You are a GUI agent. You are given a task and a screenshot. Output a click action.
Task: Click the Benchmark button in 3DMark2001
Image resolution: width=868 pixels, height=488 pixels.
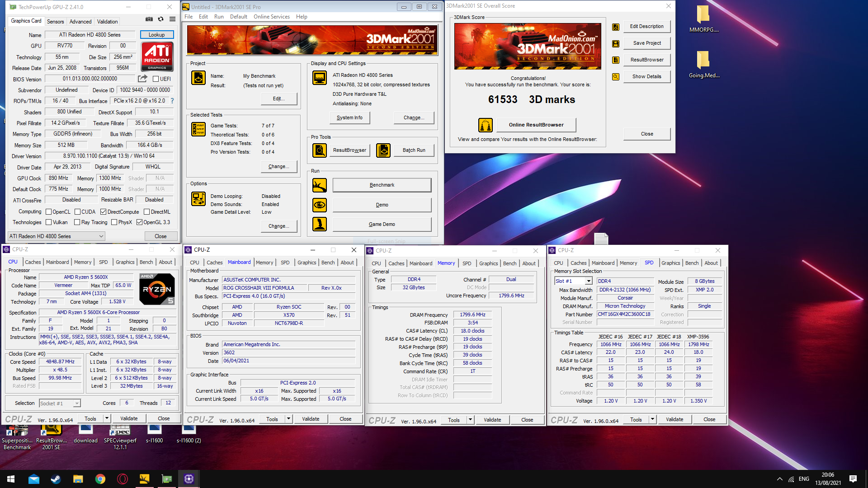coord(382,185)
